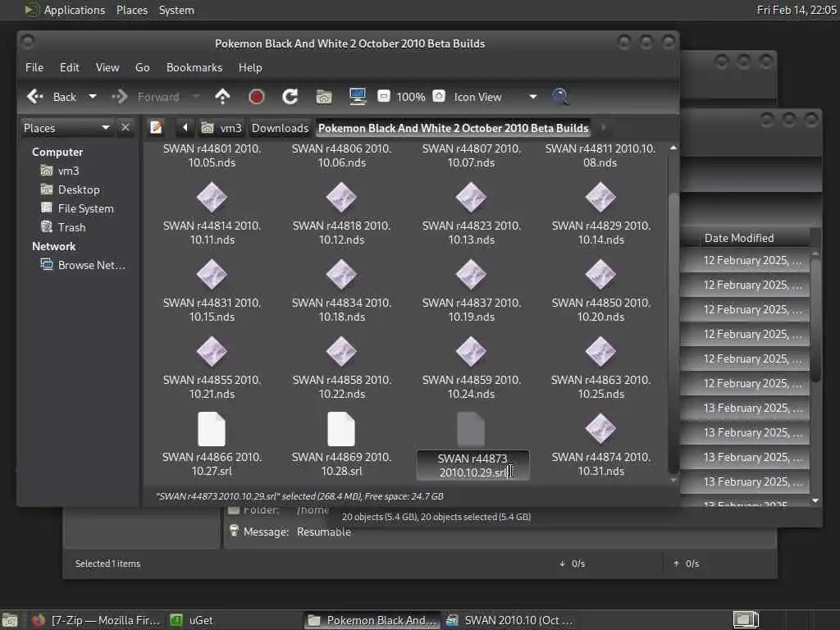Go up to parent folder
The width and height of the screenshot is (840, 630).
[222, 97]
